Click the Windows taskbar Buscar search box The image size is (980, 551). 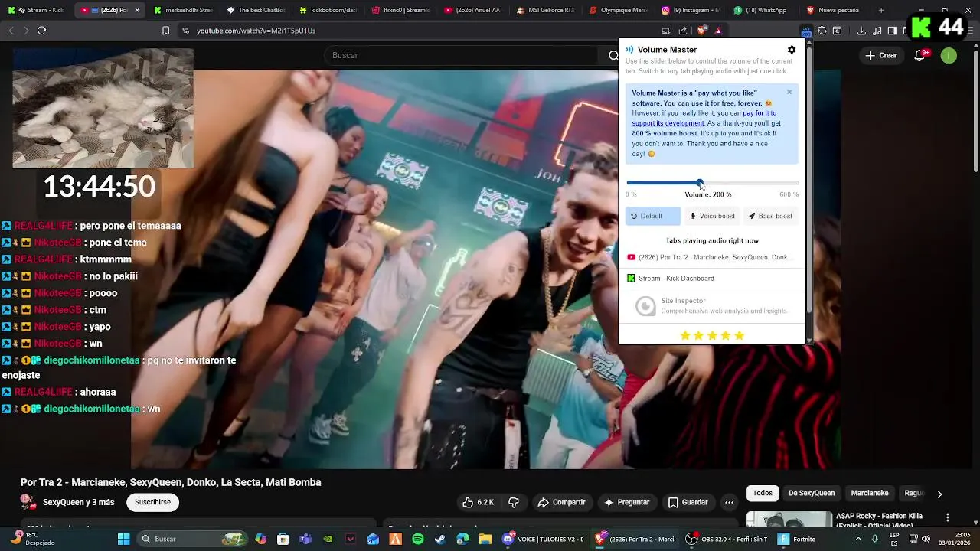pyautogui.click(x=191, y=539)
